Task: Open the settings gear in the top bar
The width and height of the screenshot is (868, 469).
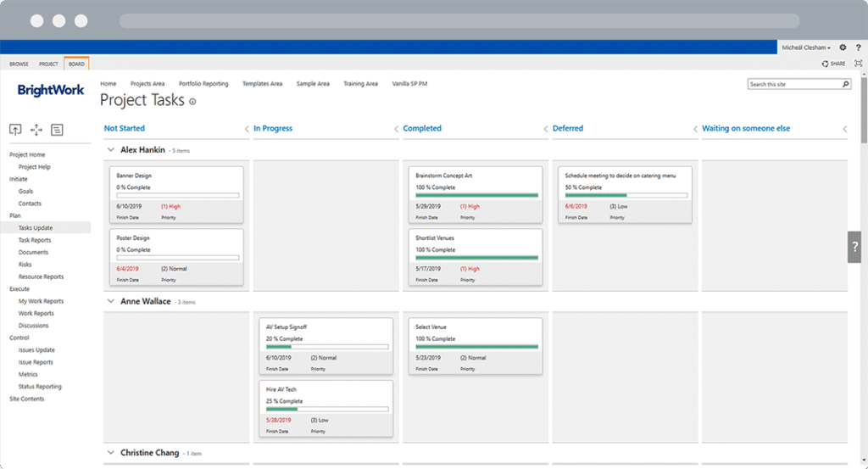Action: click(x=842, y=47)
